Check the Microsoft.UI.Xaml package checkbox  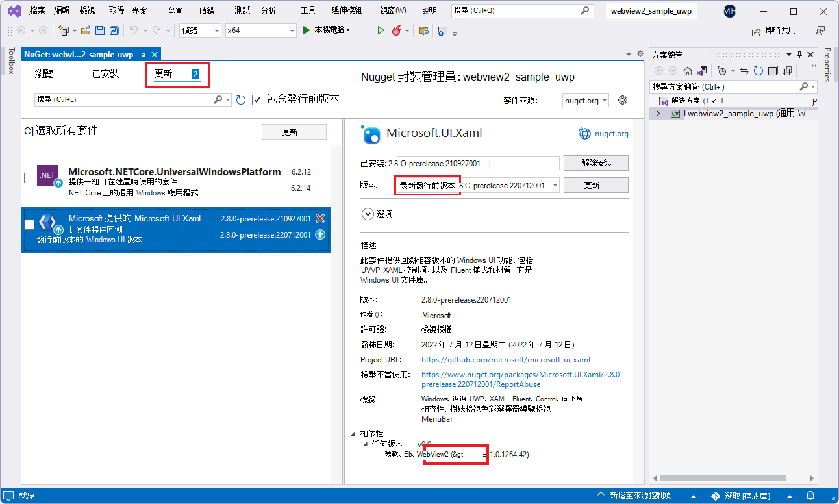(x=29, y=225)
